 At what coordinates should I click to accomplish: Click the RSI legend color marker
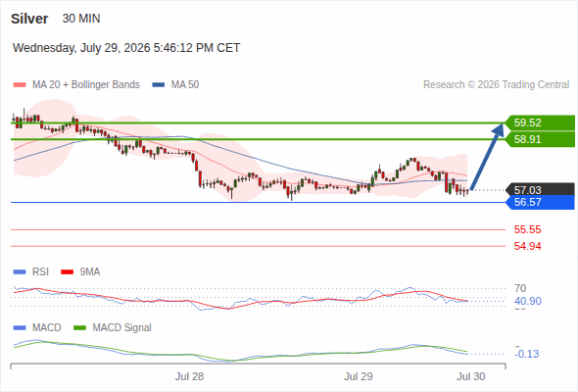[20, 272]
